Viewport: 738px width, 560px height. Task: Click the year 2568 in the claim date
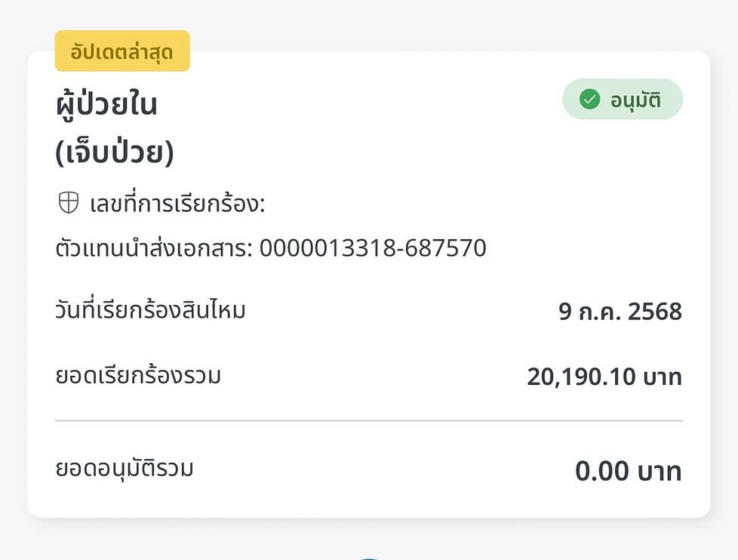tap(655, 312)
